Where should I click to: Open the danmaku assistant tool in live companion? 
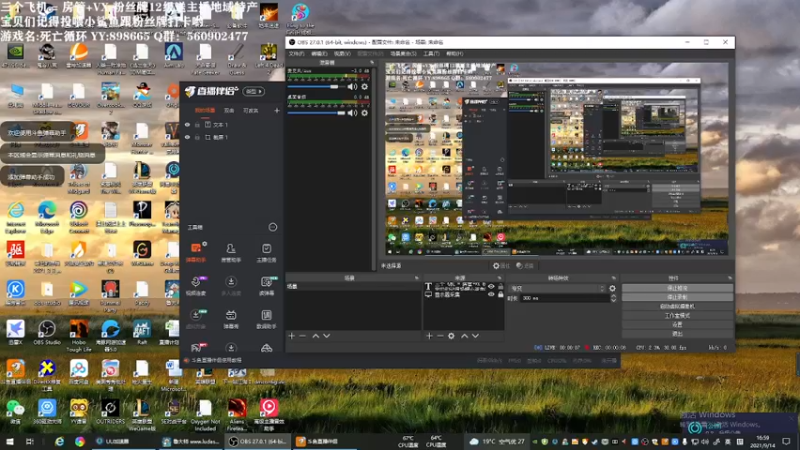click(x=196, y=252)
